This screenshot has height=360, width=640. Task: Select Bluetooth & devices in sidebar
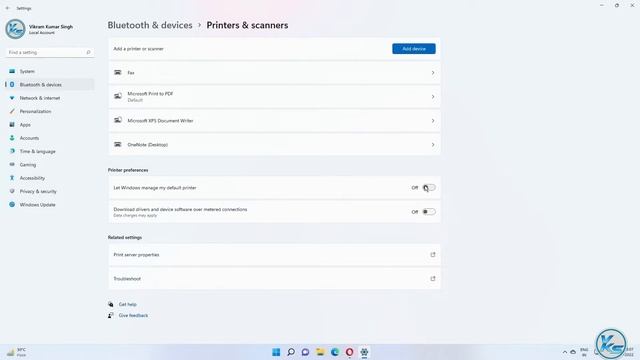pos(49,85)
